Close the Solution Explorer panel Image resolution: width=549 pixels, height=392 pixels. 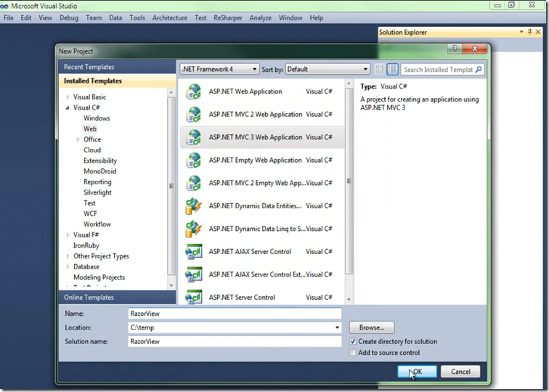click(x=538, y=32)
